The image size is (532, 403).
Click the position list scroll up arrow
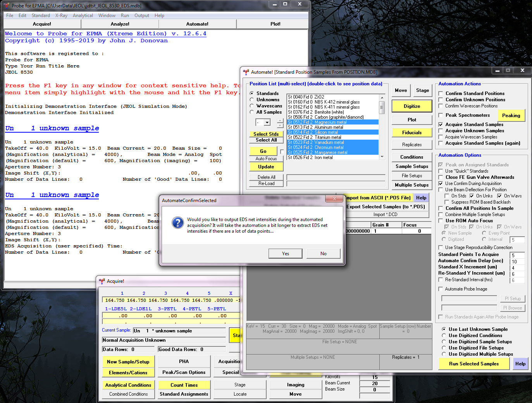pos(382,98)
